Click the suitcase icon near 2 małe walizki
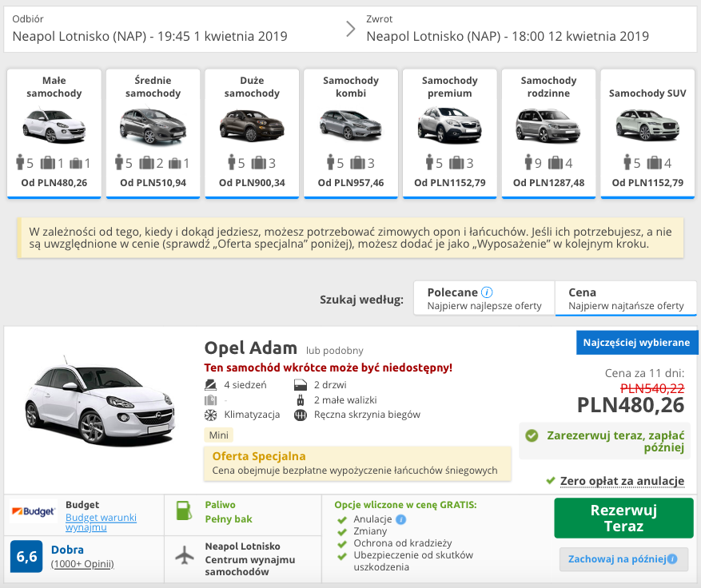 [x=301, y=399]
